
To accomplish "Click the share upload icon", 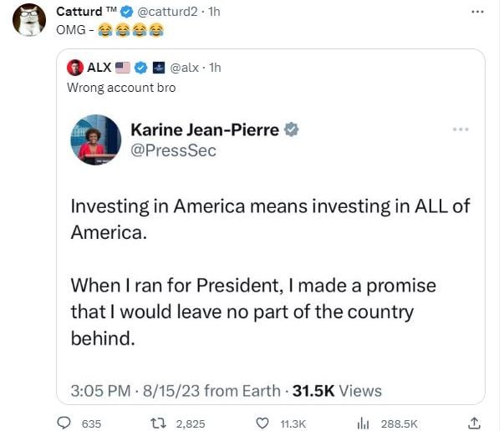I will tap(475, 423).
